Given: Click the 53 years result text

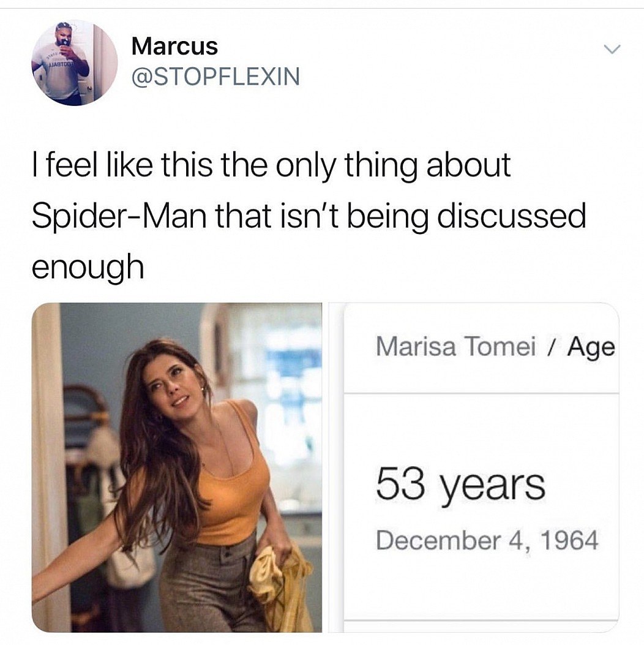Looking at the screenshot, I should pyautogui.click(x=461, y=485).
